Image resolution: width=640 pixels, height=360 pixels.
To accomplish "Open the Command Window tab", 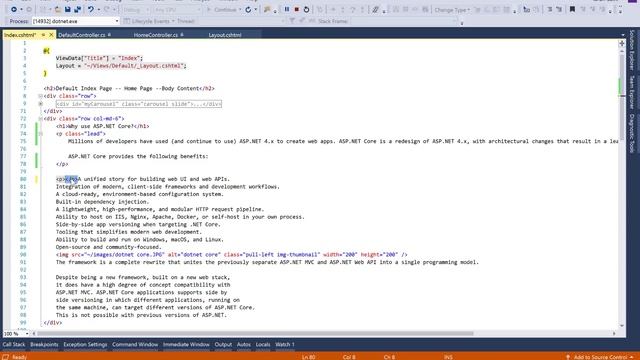I will pos(135,344).
